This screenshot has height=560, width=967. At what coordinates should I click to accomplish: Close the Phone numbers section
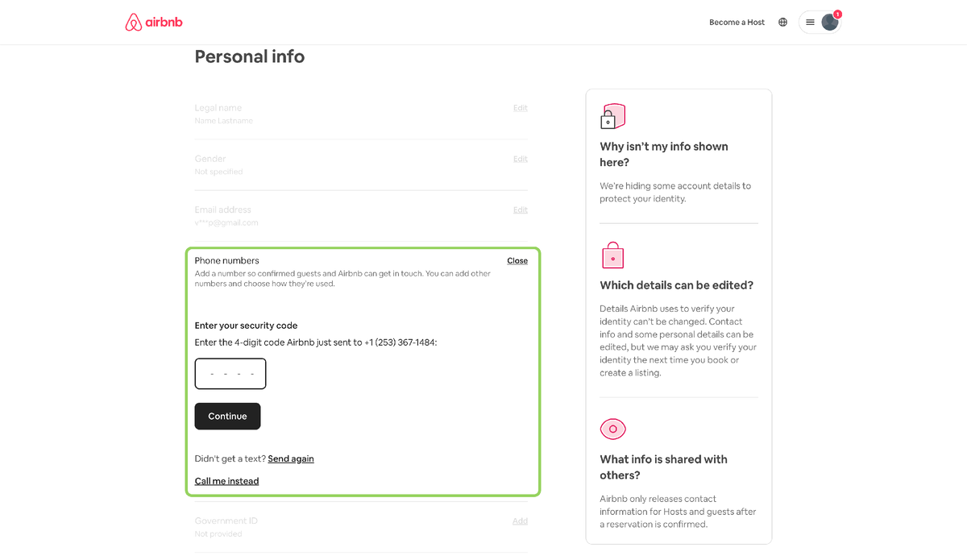[517, 260]
